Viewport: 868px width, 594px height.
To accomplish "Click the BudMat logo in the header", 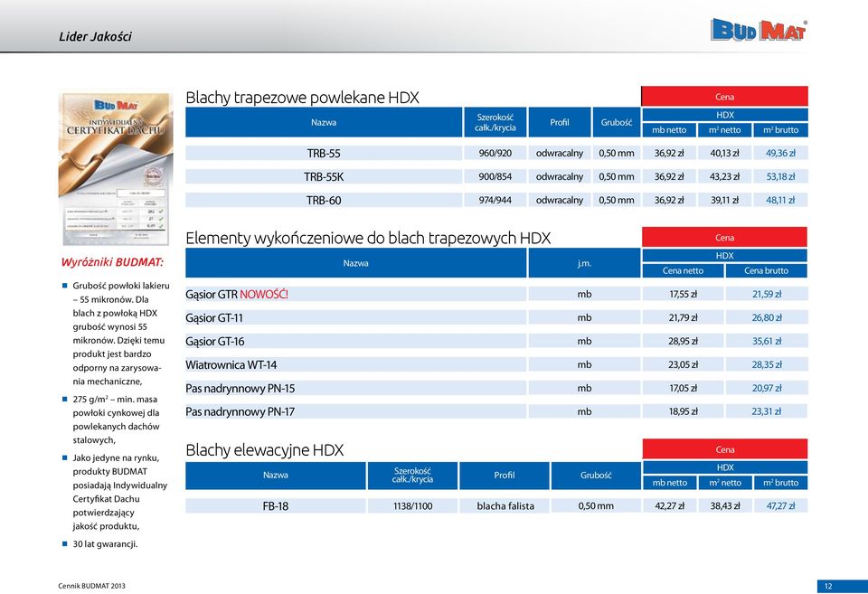I will point(759,30).
